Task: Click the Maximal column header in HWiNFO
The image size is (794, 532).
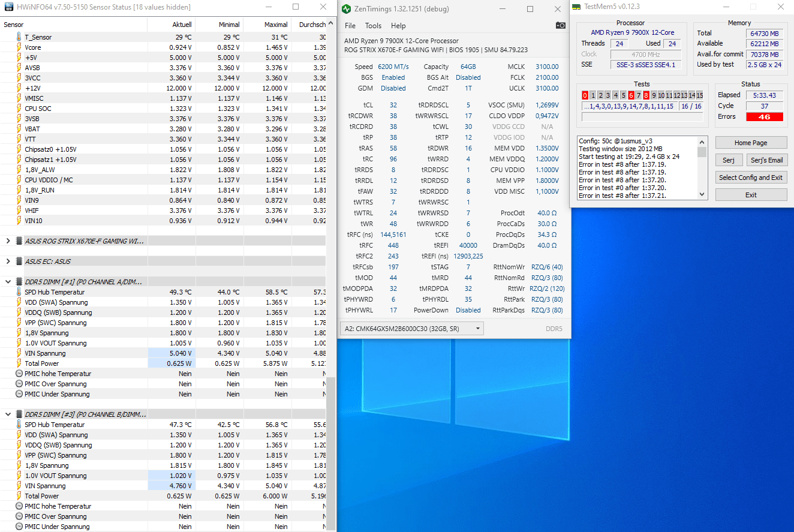Action: tap(276, 25)
